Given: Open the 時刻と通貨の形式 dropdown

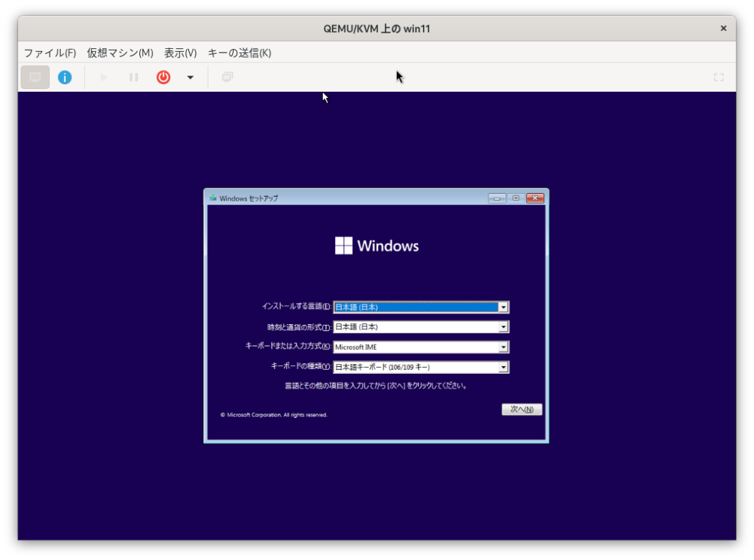Looking at the screenshot, I should 503,326.
